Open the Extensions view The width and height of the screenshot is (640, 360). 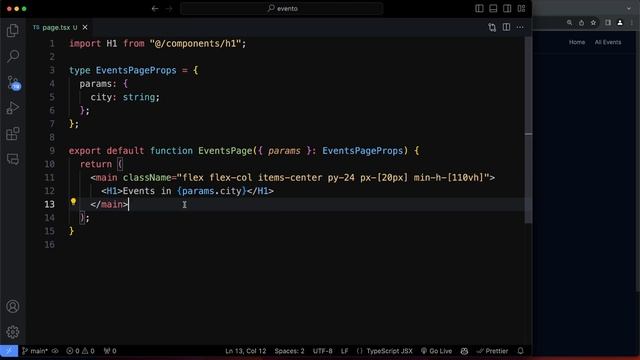[13, 134]
